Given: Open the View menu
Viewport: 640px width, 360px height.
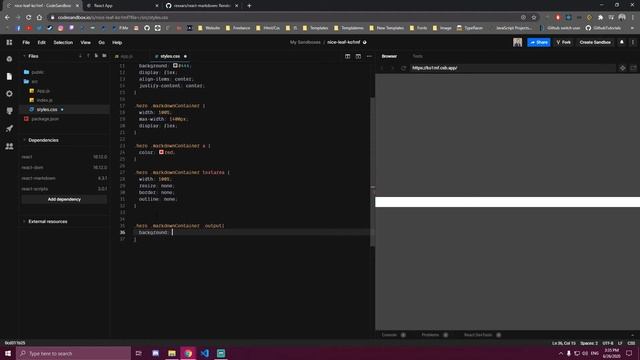Looking at the screenshot, I should [x=85, y=42].
